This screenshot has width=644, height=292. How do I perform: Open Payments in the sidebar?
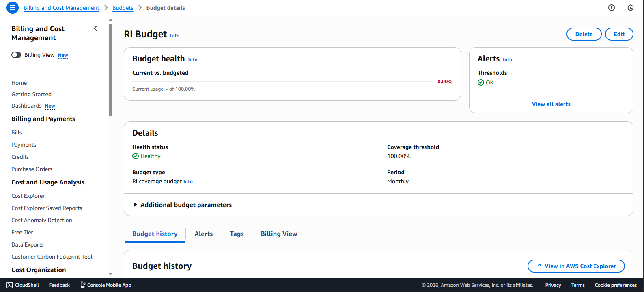pyautogui.click(x=24, y=145)
